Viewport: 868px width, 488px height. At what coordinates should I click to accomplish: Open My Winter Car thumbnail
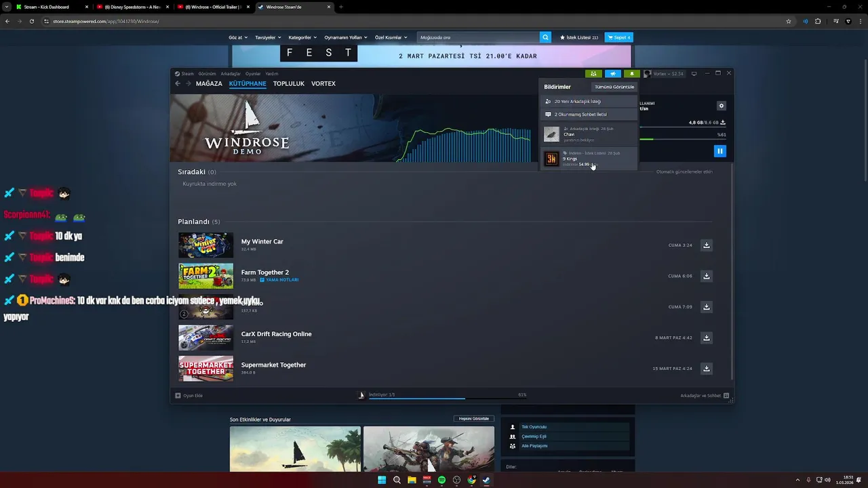(x=206, y=245)
